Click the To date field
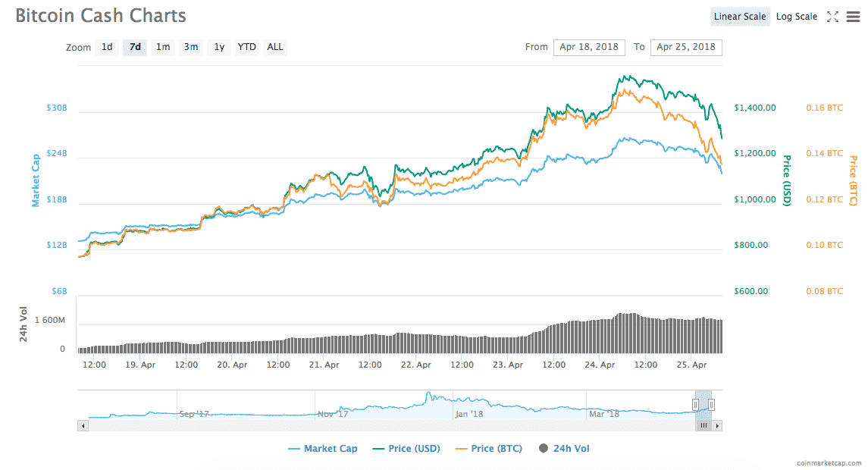The width and height of the screenshot is (868, 470). 685,47
